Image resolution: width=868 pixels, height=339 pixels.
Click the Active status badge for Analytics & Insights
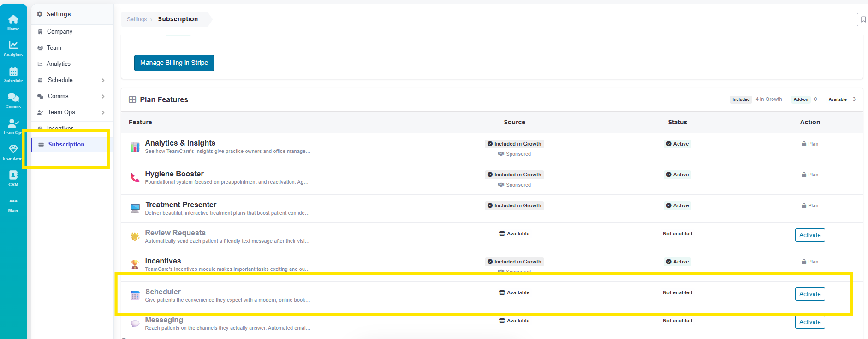tap(677, 144)
